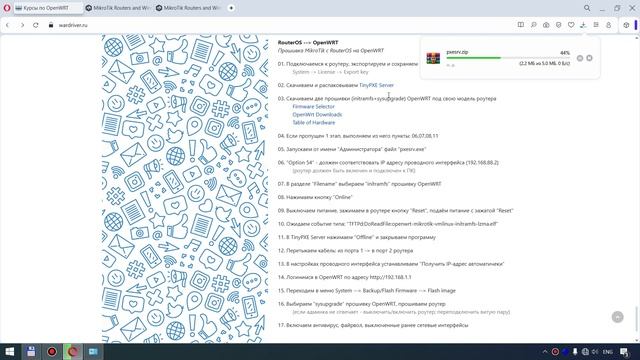The image size is (640, 360).
Task: Reload the current page
Action: click(36, 25)
